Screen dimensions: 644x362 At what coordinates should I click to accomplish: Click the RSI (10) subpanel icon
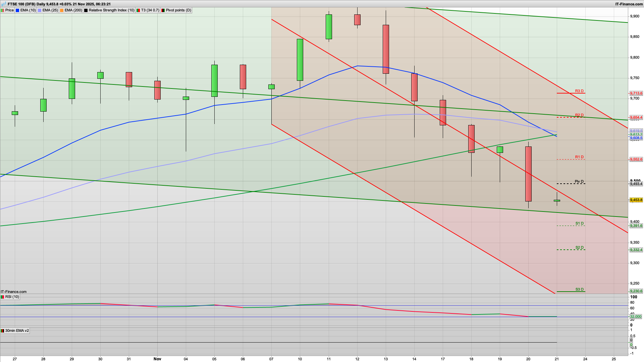3,297
